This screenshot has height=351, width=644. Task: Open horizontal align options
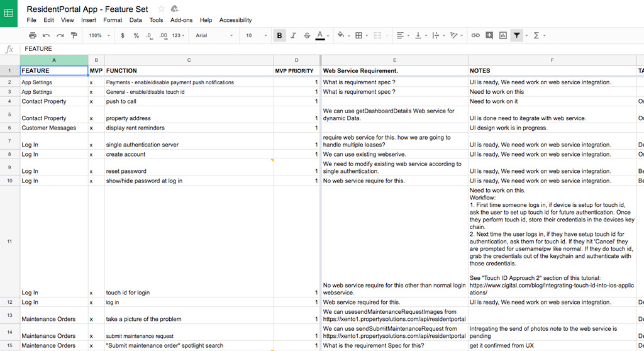click(x=400, y=35)
